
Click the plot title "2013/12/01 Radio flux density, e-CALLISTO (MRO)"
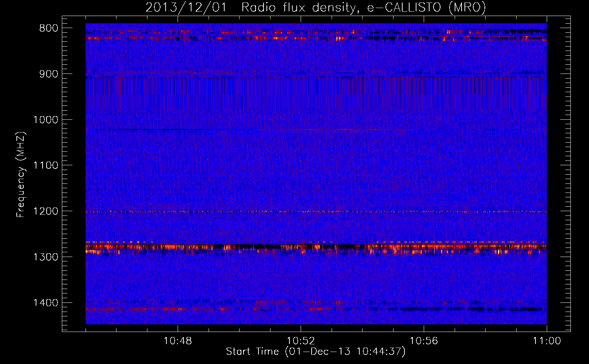316,7
